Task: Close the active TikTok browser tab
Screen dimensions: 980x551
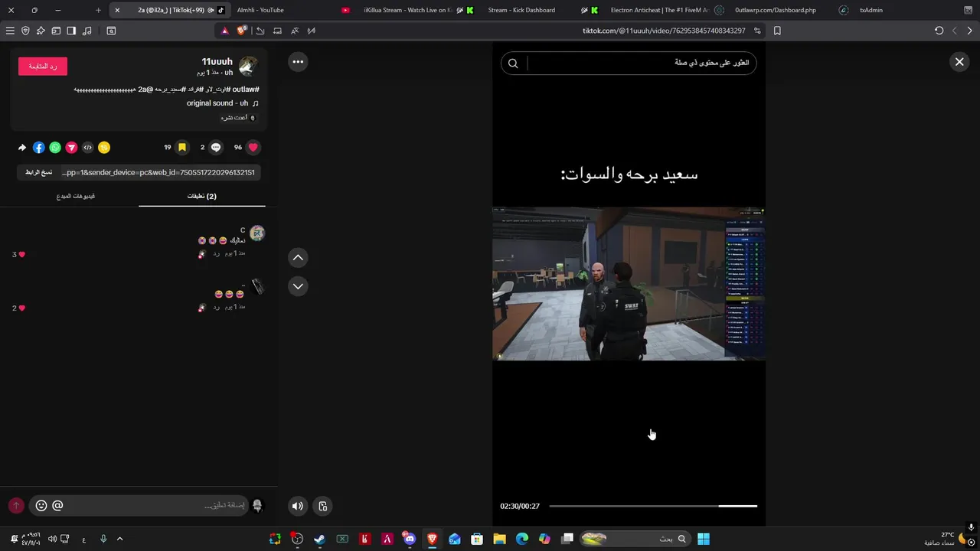Action: [117, 10]
